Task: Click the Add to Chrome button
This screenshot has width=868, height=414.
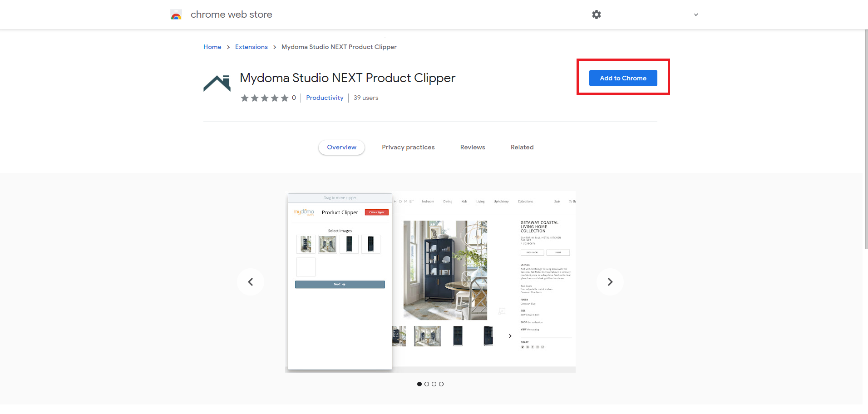Action: tap(623, 78)
